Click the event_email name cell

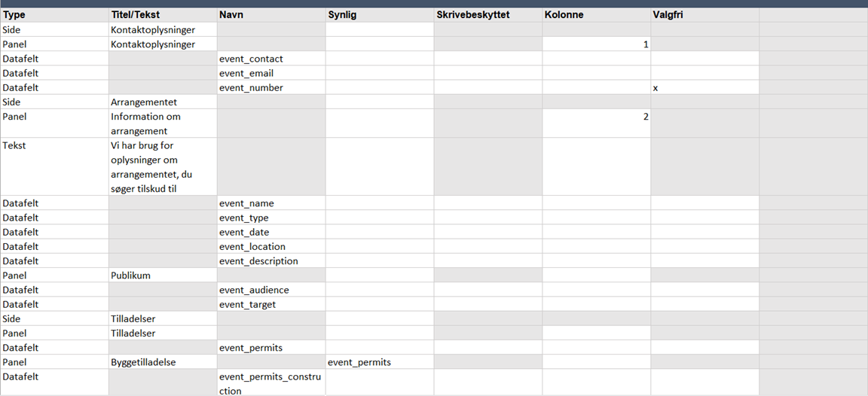pos(270,73)
